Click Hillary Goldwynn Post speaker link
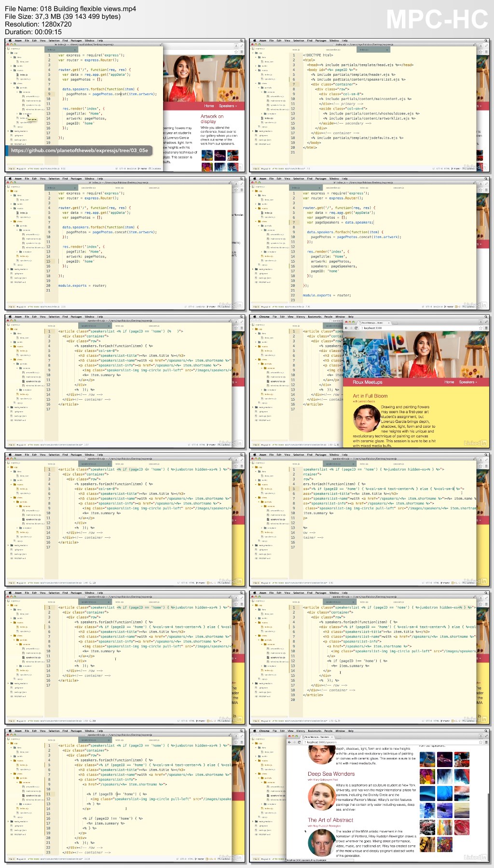Viewport: 494px width, 868px height. tap(325, 779)
